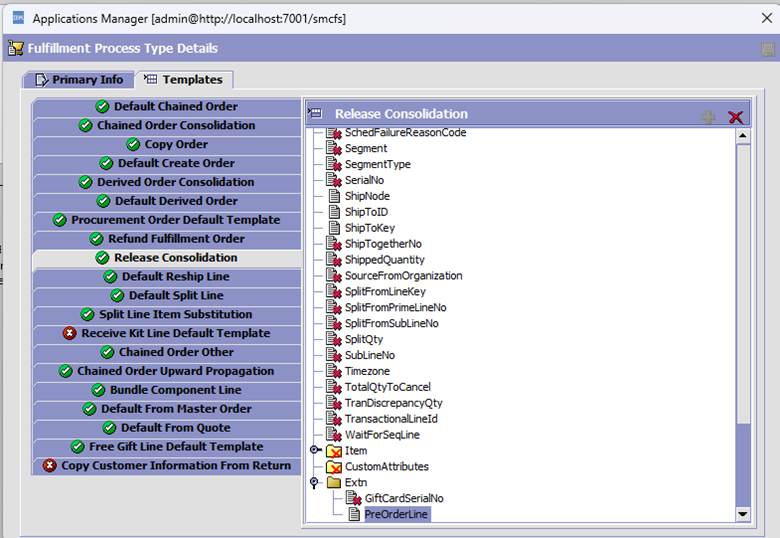Viewport: 780px width, 538px height.
Task: Click the red error icon beside Copy Customer Information From Return
Action: tap(49, 465)
